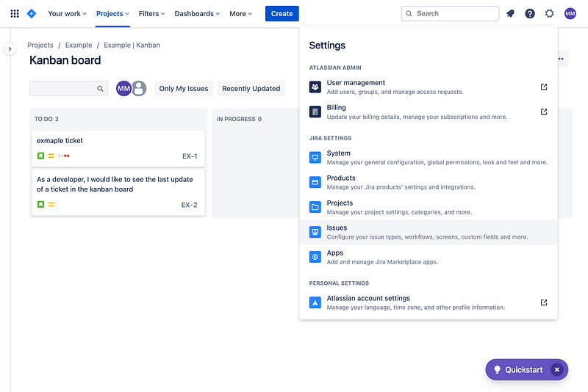The image size is (588, 392).
Task: Filter board by MM assignee avatar
Action: tap(123, 89)
